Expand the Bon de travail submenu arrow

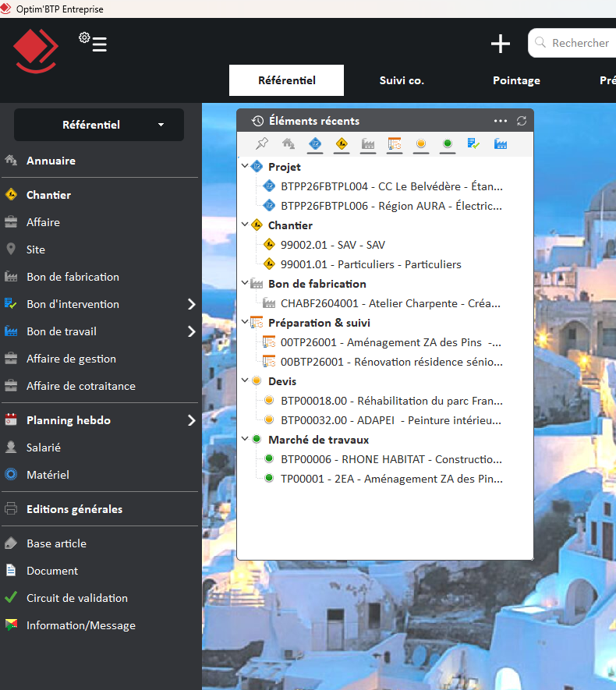click(x=191, y=331)
